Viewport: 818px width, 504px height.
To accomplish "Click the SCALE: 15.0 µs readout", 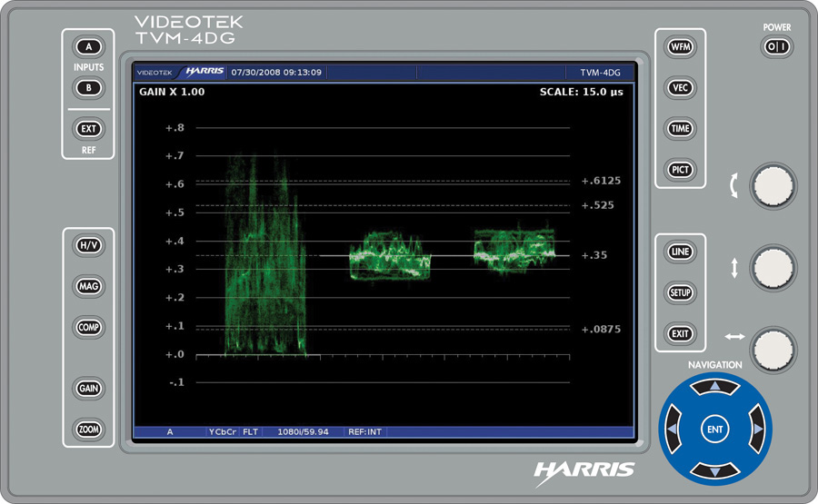I will (581, 92).
